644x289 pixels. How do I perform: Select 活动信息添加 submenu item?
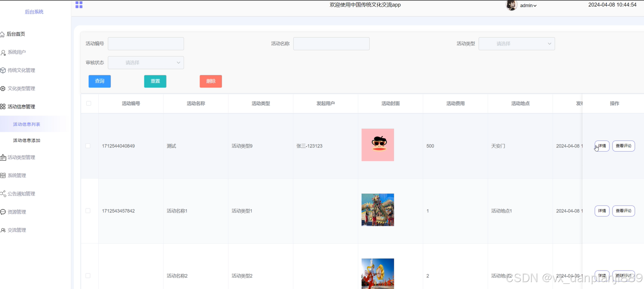click(27, 141)
